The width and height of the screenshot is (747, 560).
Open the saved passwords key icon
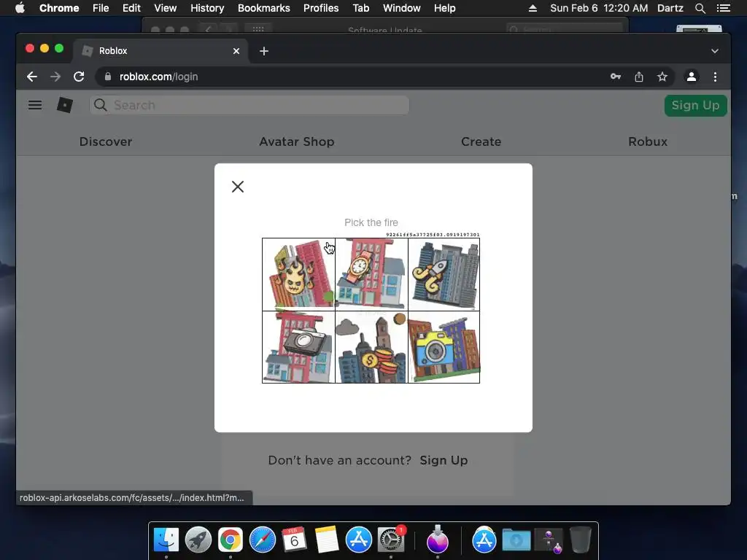616,77
